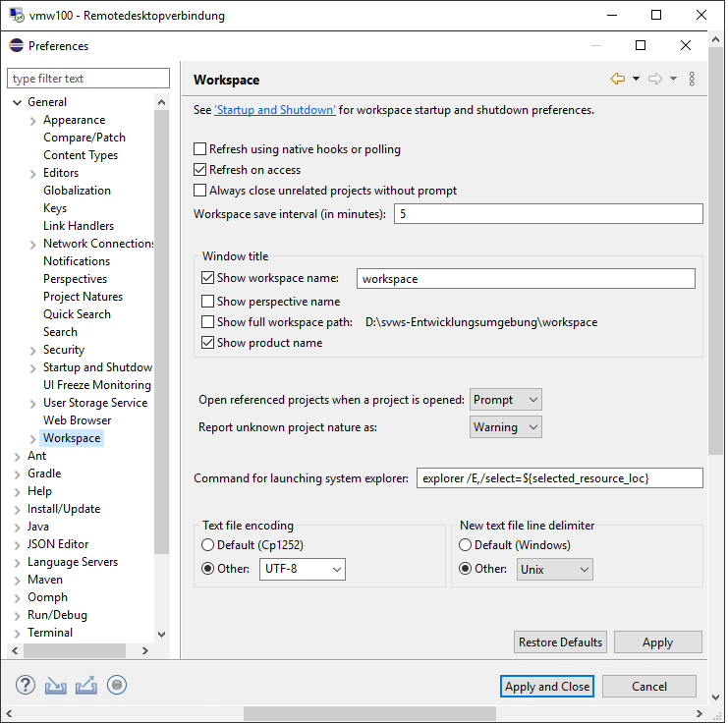Click the Oomph preference recorder icon

117,686
